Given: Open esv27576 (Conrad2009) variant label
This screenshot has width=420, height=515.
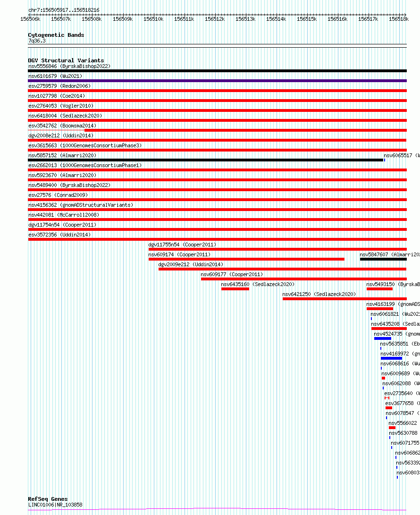Looking at the screenshot, I should [x=58, y=195].
